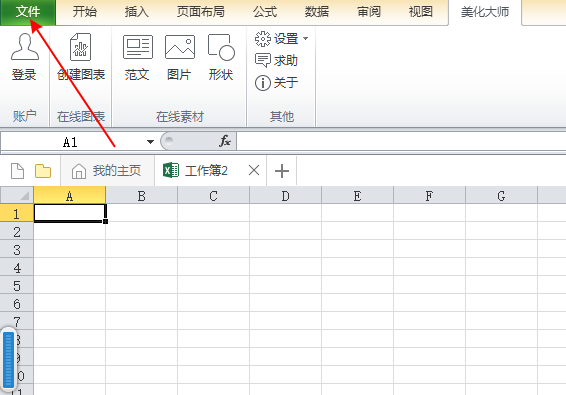Click the blue vertical slider widget
This screenshot has height=395, width=566.
8,360
